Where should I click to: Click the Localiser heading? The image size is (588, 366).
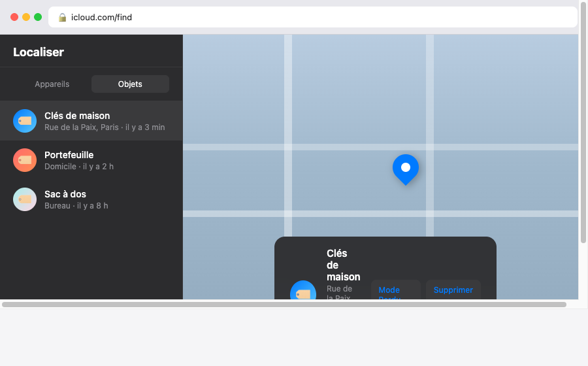coord(39,52)
